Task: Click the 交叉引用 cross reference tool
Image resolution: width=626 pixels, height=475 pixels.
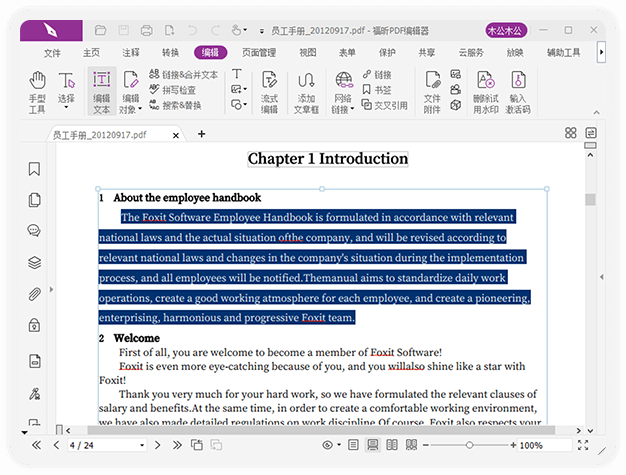Action: [x=384, y=105]
